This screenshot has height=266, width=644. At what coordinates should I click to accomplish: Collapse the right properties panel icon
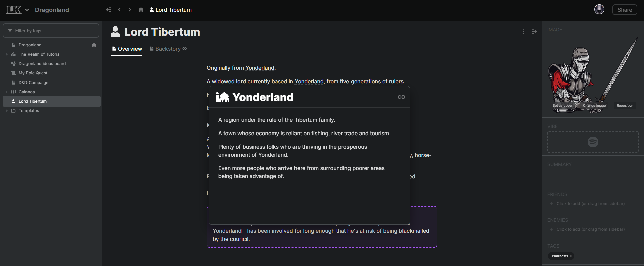[x=534, y=32]
